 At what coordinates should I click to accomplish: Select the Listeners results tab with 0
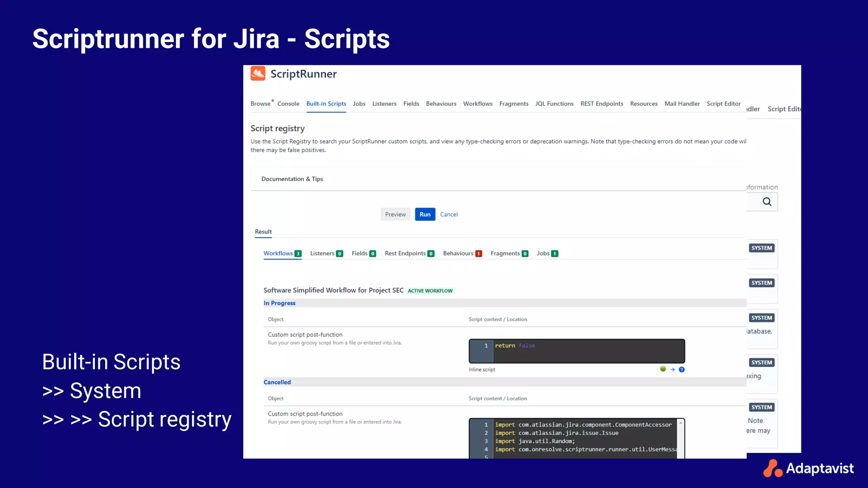[326, 253]
